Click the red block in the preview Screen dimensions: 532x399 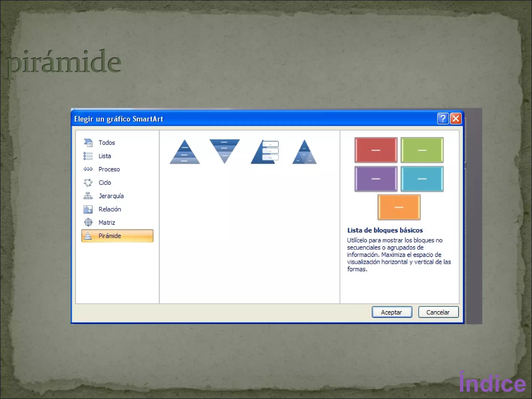coord(376,150)
